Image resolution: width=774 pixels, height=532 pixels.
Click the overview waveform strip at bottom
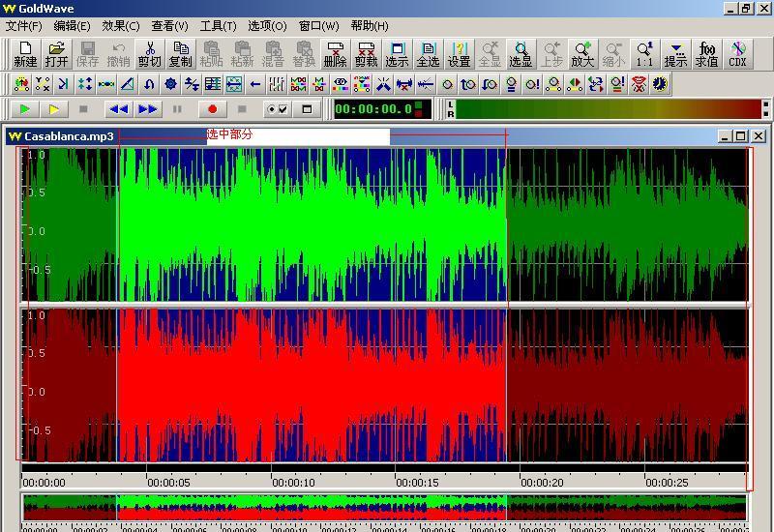click(384, 508)
